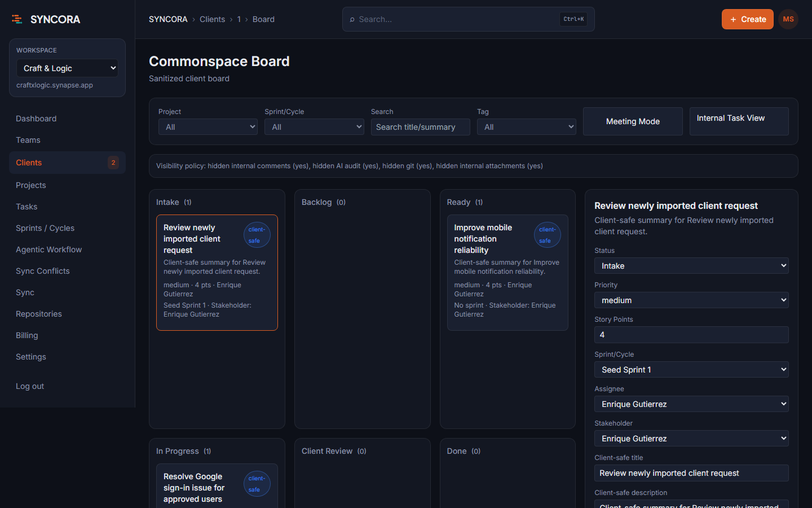Click client-safe badge on Resolve Google sign-in card
The image size is (812, 508).
pyautogui.click(x=257, y=484)
